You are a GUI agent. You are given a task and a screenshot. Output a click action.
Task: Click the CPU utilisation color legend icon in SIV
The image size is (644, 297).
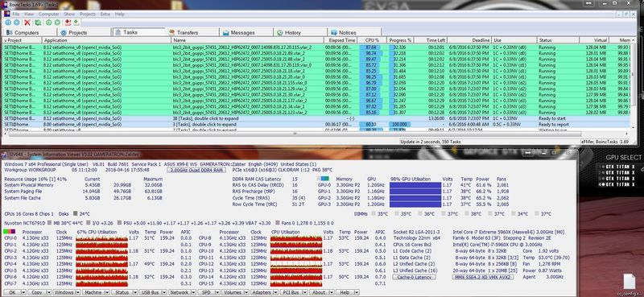(9, 232)
